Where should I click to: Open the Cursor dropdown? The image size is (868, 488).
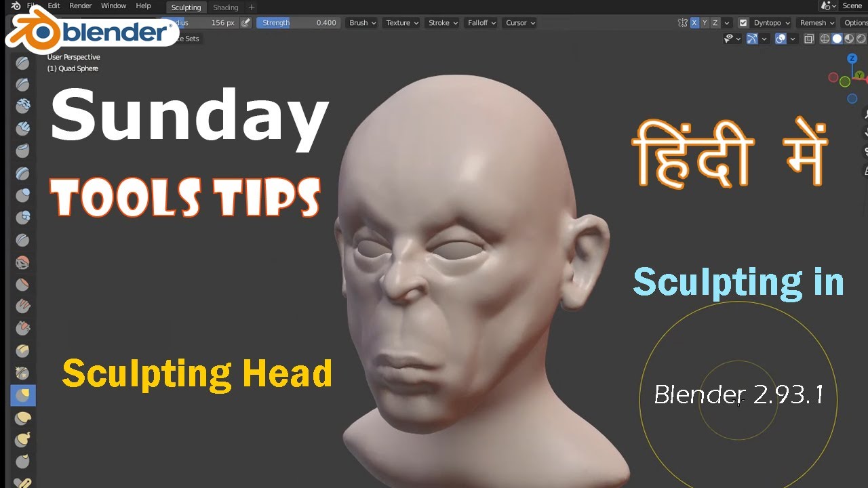coord(520,23)
